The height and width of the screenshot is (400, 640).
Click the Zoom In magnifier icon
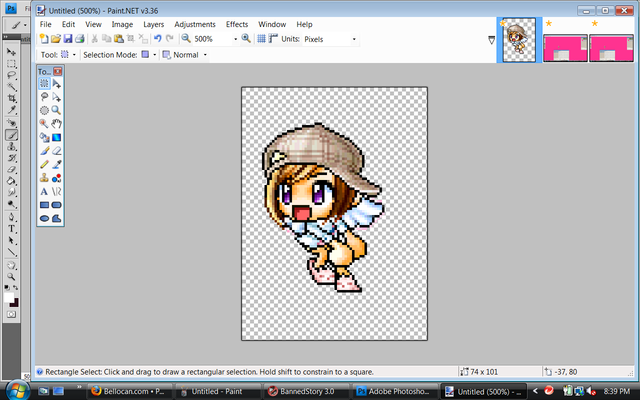pos(246,38)
